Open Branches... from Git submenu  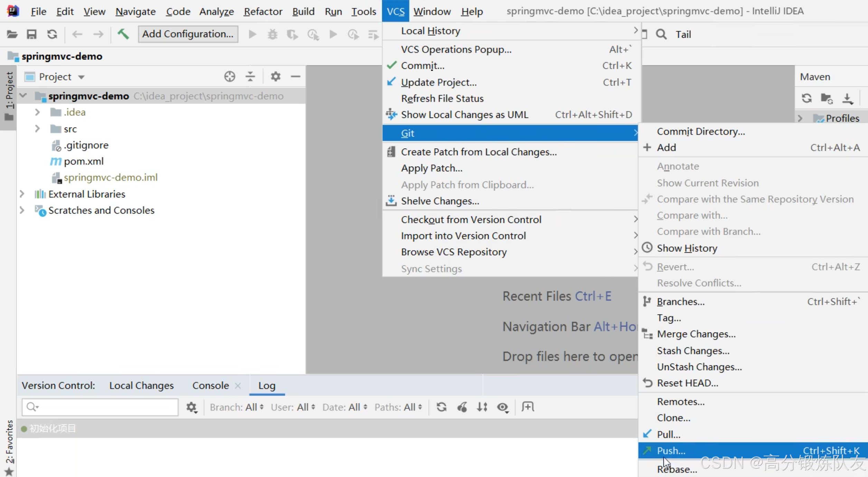pyautogui.click(x=753, y=302)
